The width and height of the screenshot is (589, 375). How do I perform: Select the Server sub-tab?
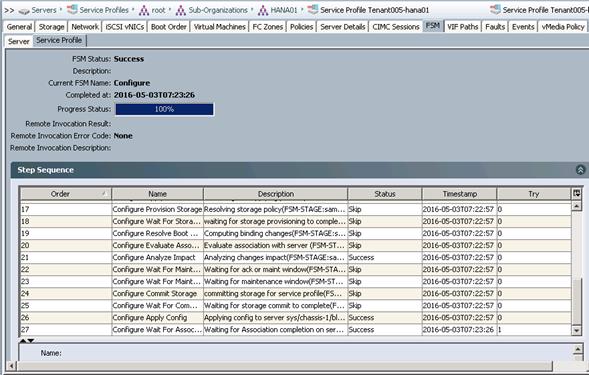[18, 41]
